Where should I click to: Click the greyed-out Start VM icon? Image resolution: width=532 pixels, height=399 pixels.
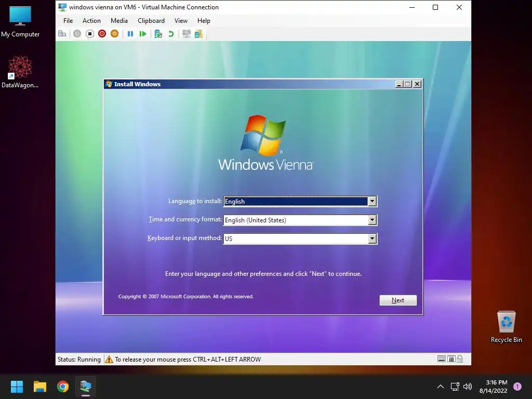pyautogui.click(x=77, y=34)
